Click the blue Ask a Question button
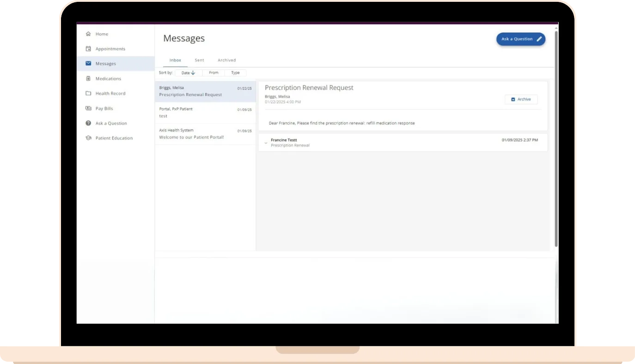 click(520, 39)
